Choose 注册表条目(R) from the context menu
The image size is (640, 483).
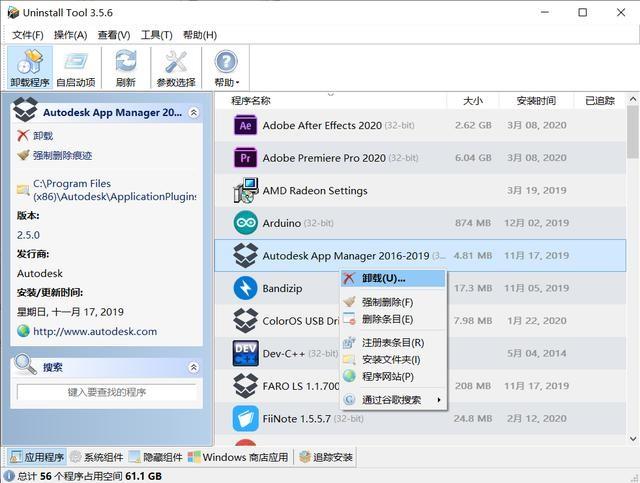[393, 343]
